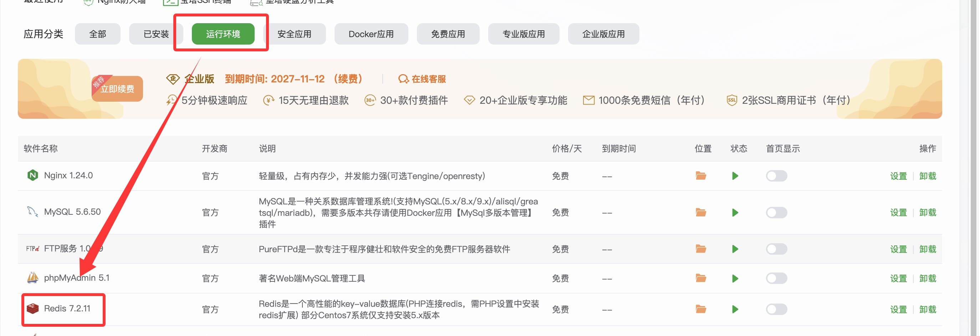The height and width of the screenshot is (336, 980).
Task: Toggle homepage display for MySQL
Action: (776, 212)
